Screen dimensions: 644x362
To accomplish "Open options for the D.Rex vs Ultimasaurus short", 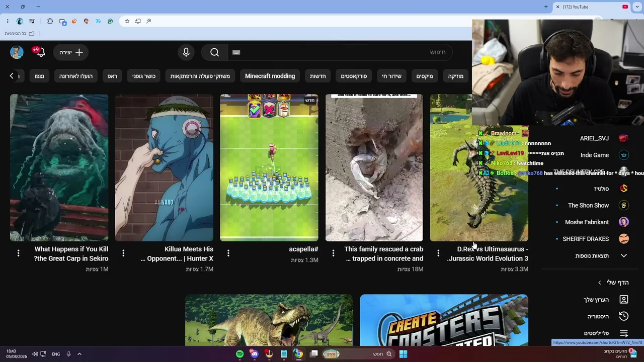I will pos(438,253).
